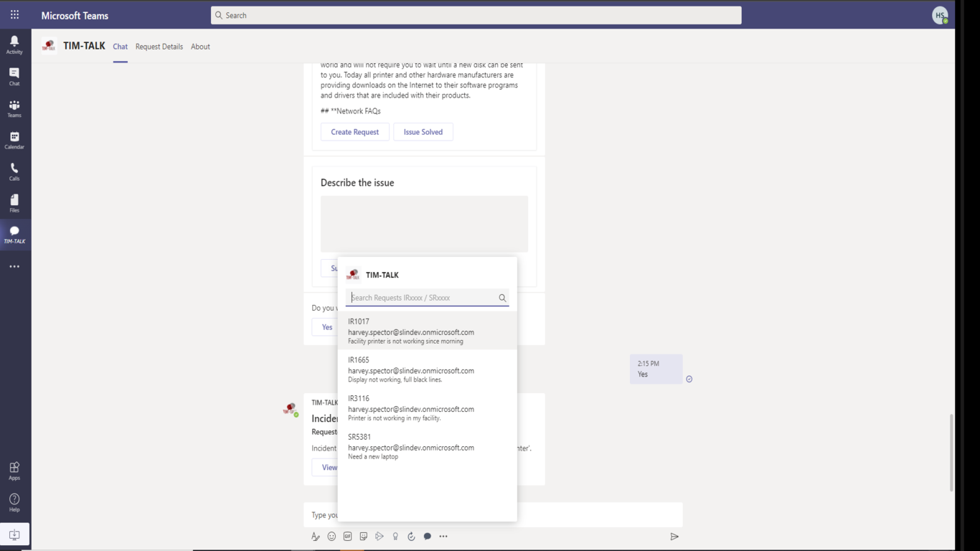Focus the Teams top Search bar

[476, 15]
